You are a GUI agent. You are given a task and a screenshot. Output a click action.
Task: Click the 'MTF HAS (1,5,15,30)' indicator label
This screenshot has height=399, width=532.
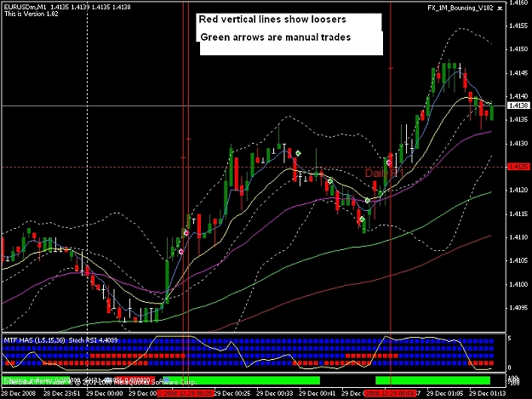point(34,340)
